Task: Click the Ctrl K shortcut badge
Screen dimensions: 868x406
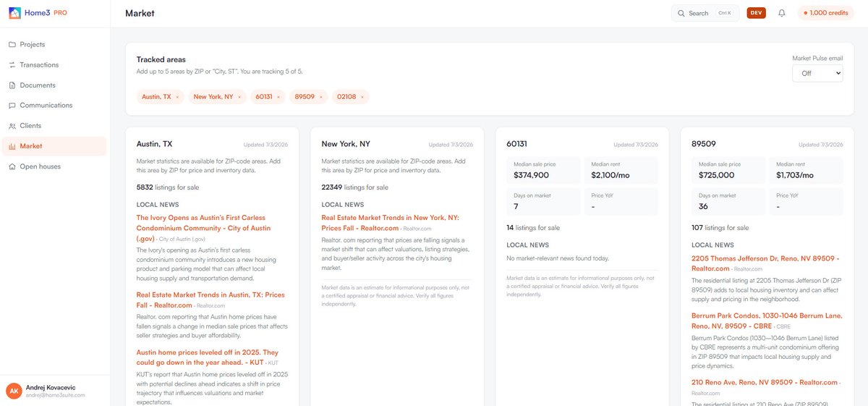Action: coord(724,13)
